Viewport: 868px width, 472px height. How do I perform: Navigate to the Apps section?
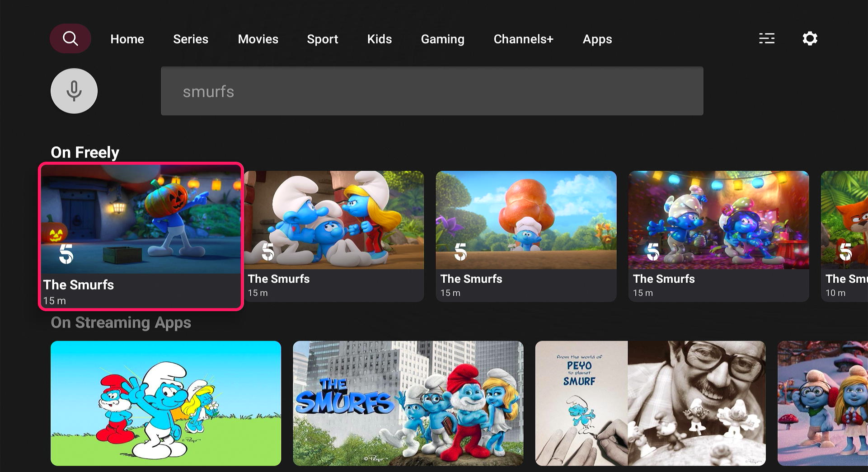(597, 39)
